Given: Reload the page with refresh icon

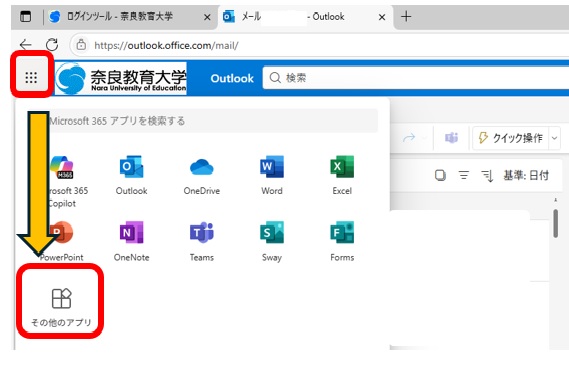Looking at the screenshot, I should tap(52, 45).
